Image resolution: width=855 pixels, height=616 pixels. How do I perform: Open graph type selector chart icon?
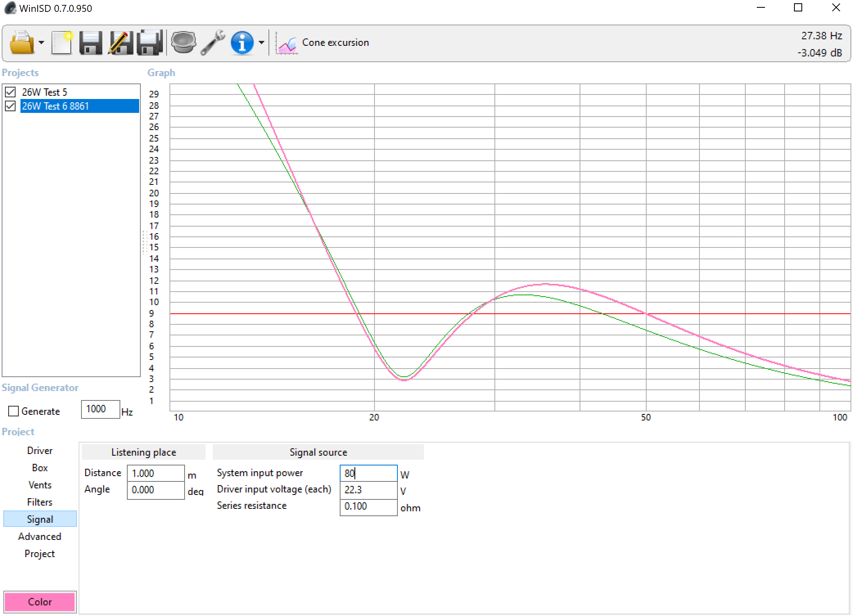pos(286,43)
